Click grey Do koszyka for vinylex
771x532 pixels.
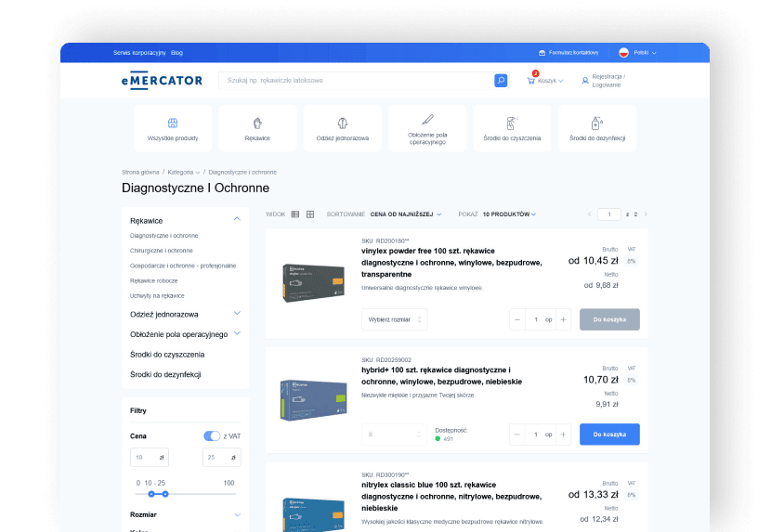coord(609,319)
